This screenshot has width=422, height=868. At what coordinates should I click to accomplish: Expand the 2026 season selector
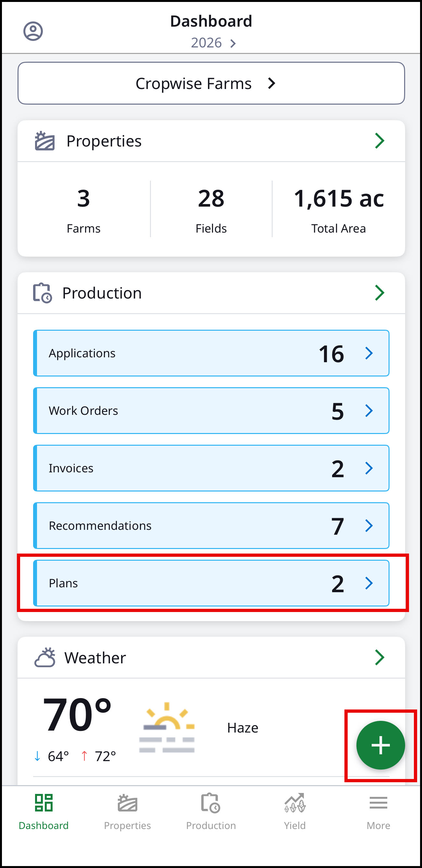coord(213,43)
